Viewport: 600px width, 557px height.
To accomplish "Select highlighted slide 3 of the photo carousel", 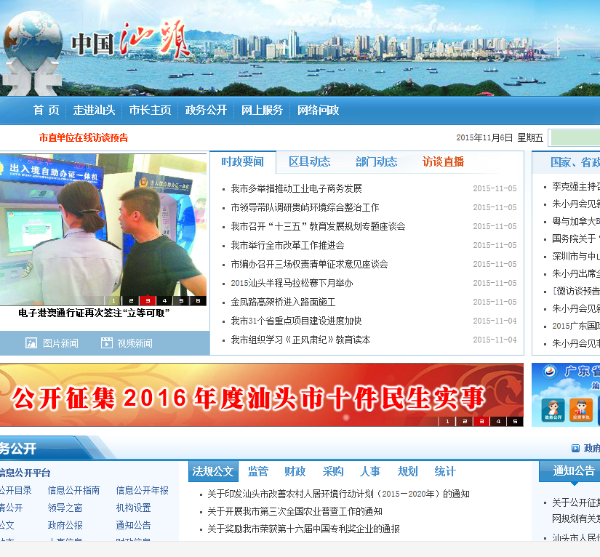I will click(x=148, y=301).
